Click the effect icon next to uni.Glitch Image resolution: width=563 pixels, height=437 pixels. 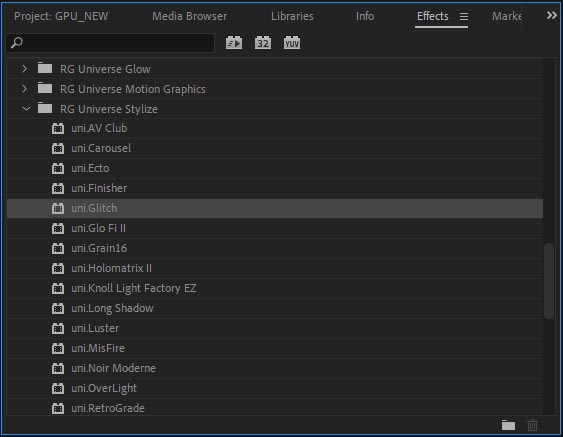(58, 208)
